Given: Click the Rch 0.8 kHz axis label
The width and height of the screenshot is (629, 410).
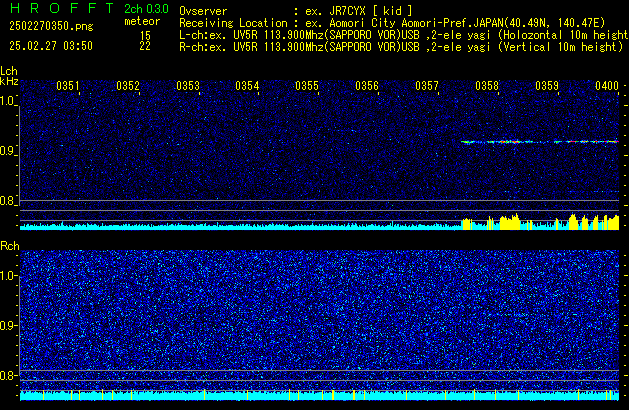Looking at the screenshot, I should [8, 375].
